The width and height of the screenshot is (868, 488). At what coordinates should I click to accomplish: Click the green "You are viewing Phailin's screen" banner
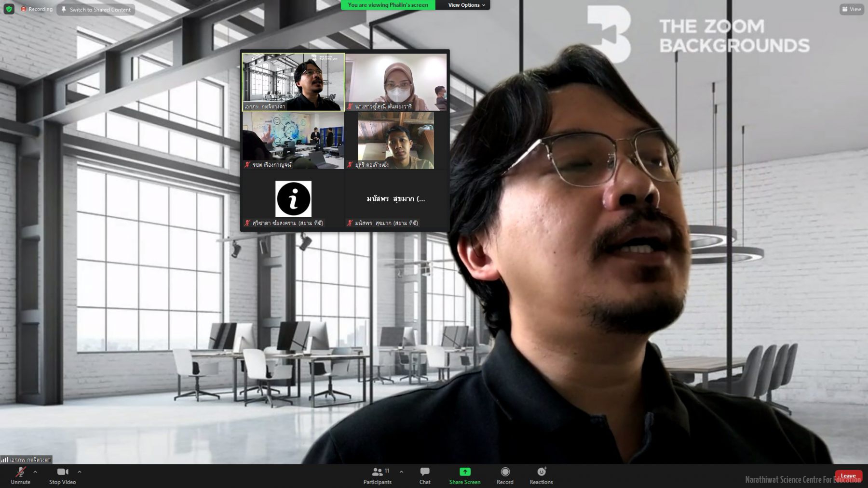point(388,5)
